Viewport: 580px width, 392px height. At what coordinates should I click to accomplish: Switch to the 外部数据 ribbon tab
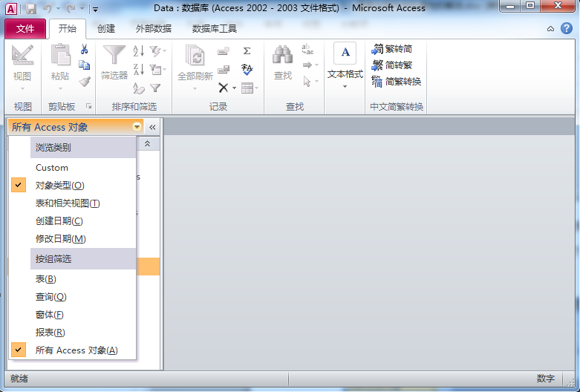click(x=154, y=29)
